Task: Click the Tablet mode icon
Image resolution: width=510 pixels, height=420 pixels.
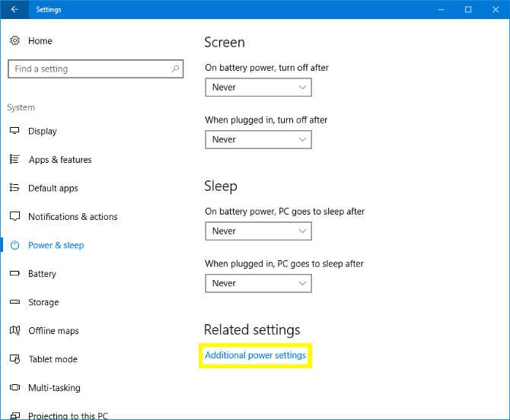Action: [x=14, y=359]
